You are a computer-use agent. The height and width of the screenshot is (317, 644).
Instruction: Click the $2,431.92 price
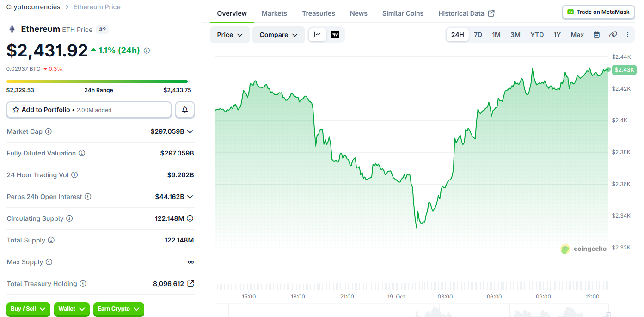(47, 50)
